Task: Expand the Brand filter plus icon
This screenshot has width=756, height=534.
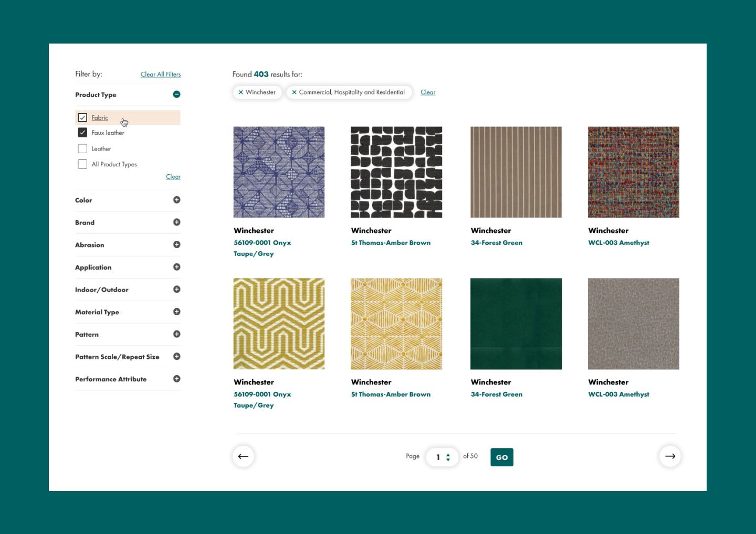Action: 176,222
